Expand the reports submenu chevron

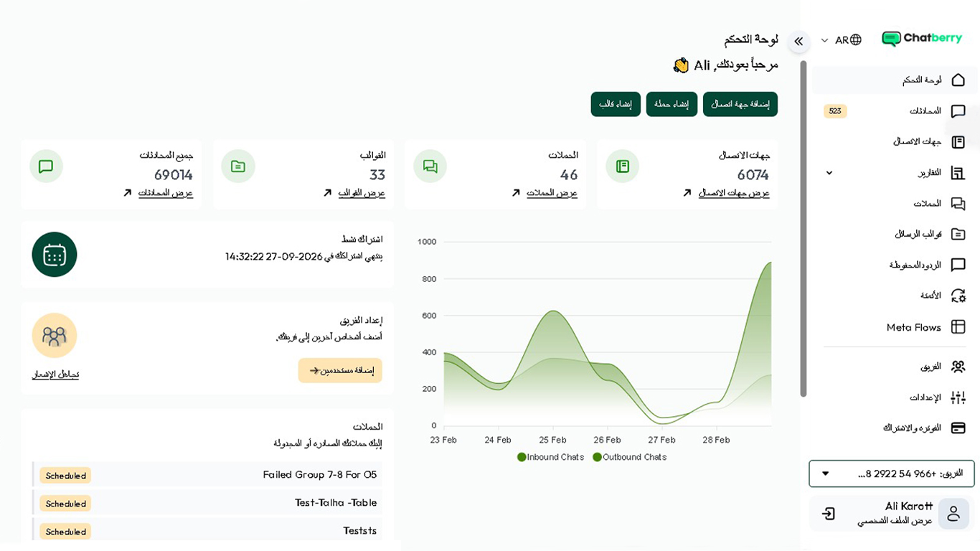click(829, 173)
